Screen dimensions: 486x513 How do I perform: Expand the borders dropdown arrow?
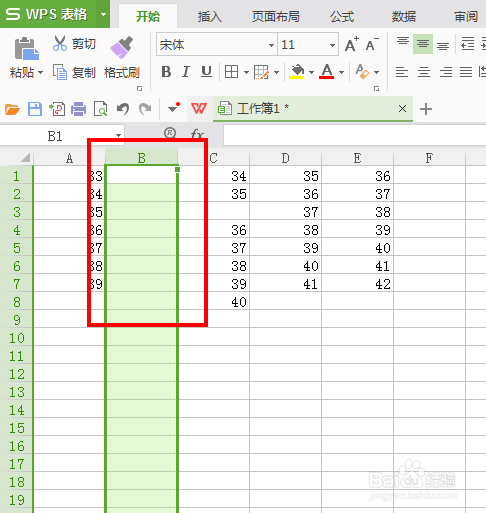click(x=246, y=72)
